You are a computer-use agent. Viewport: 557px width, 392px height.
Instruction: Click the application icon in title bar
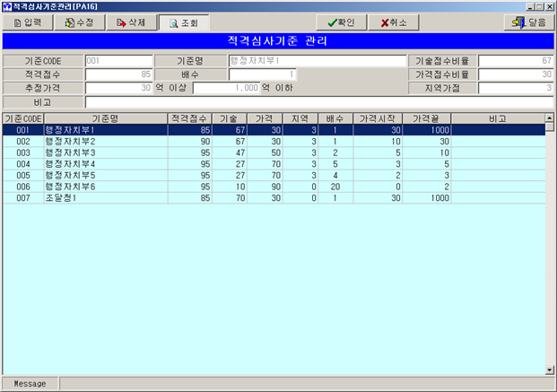pos(7,5)
